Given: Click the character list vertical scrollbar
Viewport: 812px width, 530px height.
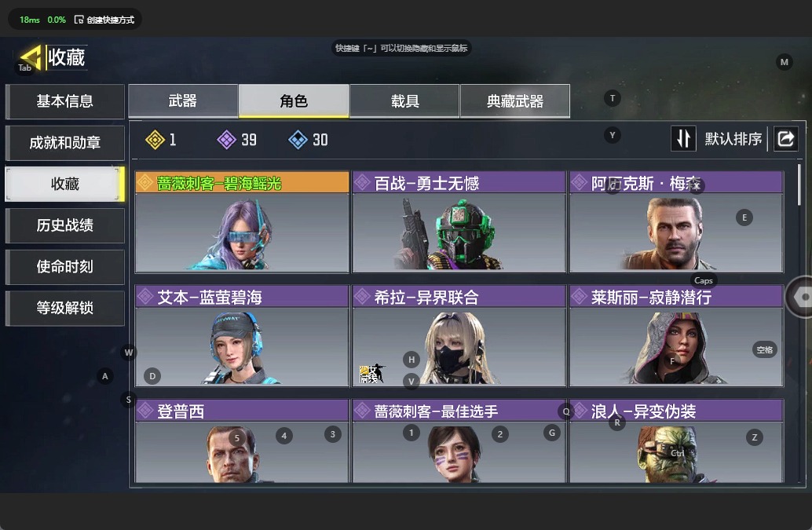Looking at the screenshot, I should (799, 185).
